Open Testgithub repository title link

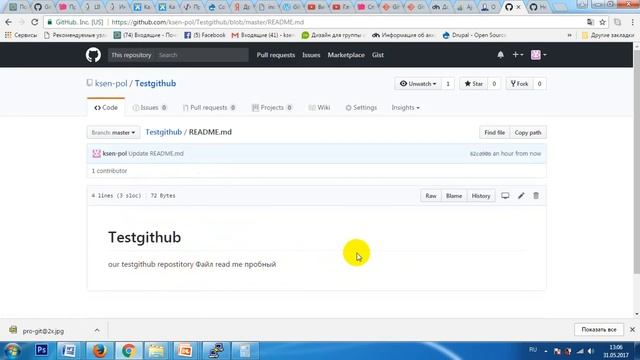pyautogui.click(x=156, y=83)
